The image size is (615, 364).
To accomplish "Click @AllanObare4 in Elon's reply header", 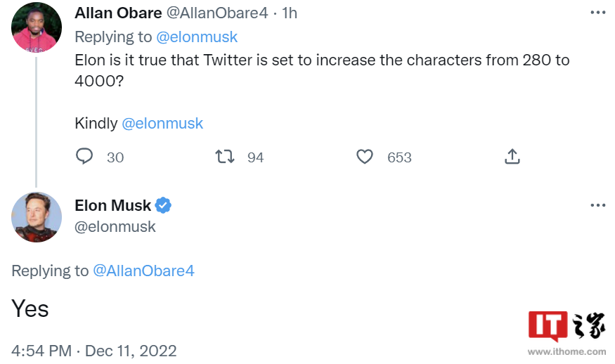I will (x=143, y=271).
